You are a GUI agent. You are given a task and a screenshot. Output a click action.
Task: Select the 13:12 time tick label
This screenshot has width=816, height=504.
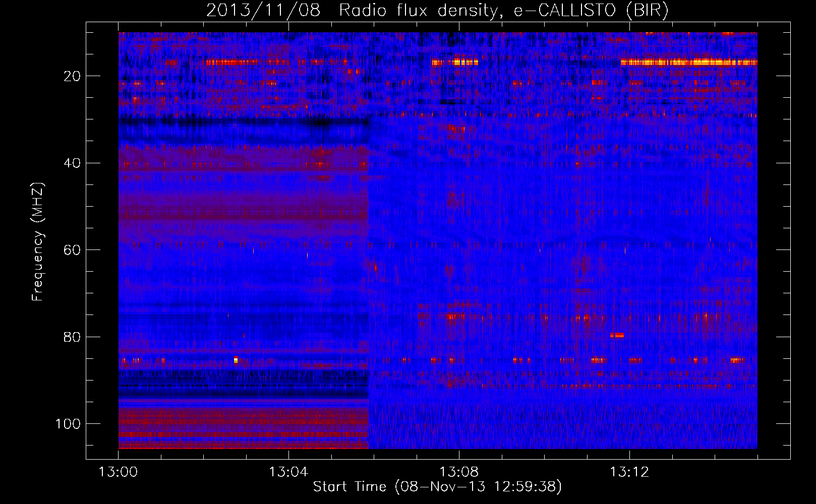click(629, 472)
